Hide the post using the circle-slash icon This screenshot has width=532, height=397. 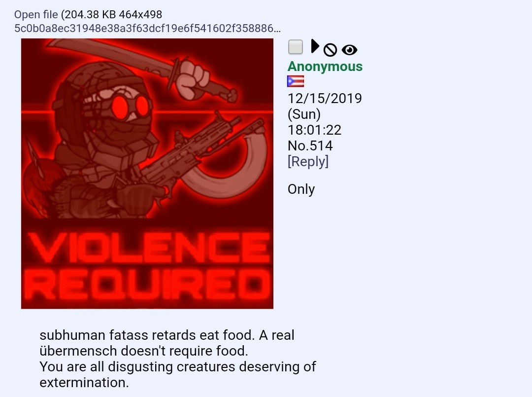[330, 50]
